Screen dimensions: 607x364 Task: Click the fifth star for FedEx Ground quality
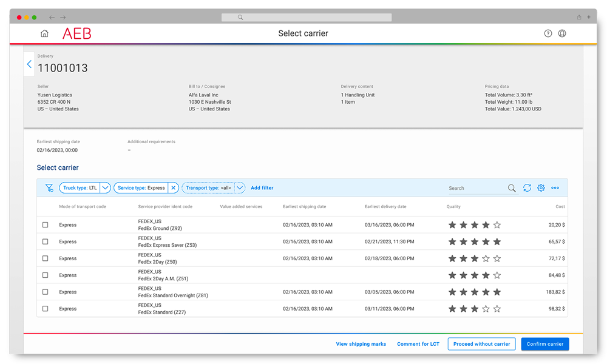(x=497, y=224)
